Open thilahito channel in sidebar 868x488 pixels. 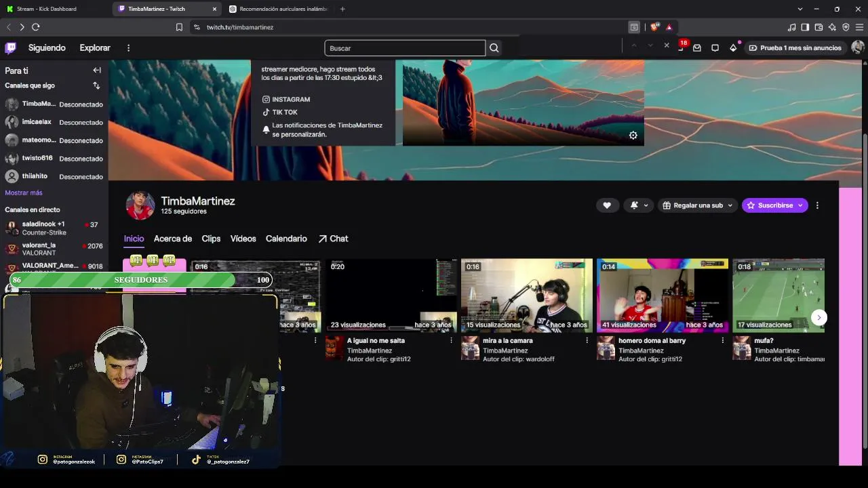point(54,176)
